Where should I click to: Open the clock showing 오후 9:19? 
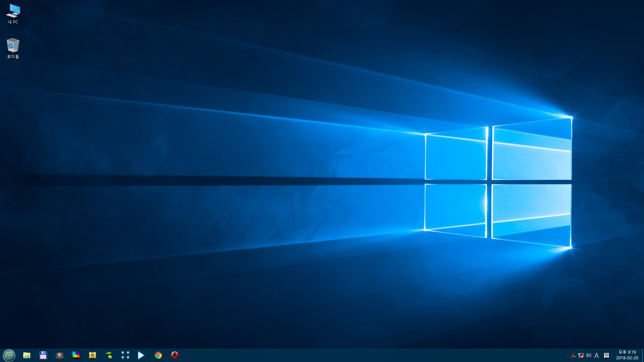[627, 355]
